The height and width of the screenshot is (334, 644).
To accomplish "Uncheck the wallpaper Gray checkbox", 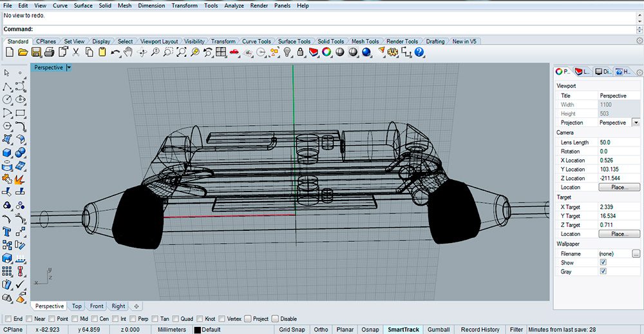I will tap(603, 271).
